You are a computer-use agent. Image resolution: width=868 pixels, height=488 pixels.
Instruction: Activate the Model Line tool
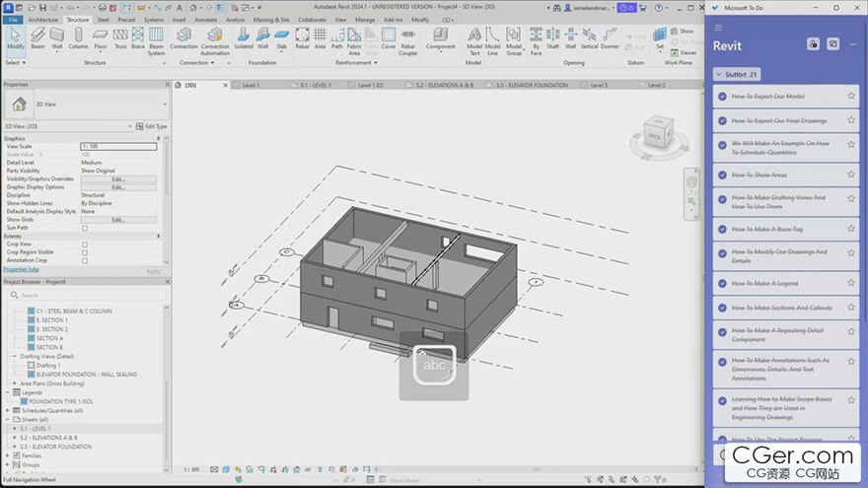[x=492, y=41]
